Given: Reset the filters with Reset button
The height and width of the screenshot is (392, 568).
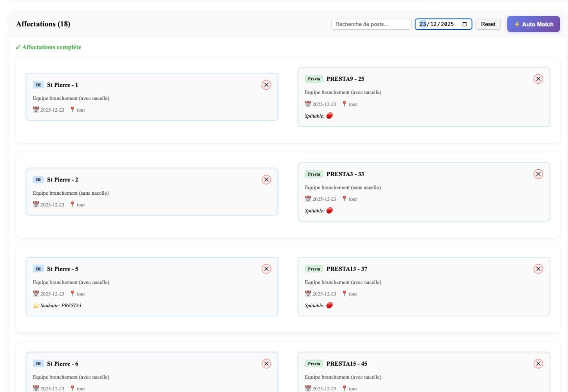Looking at the screenshot, I should (488, 24).
